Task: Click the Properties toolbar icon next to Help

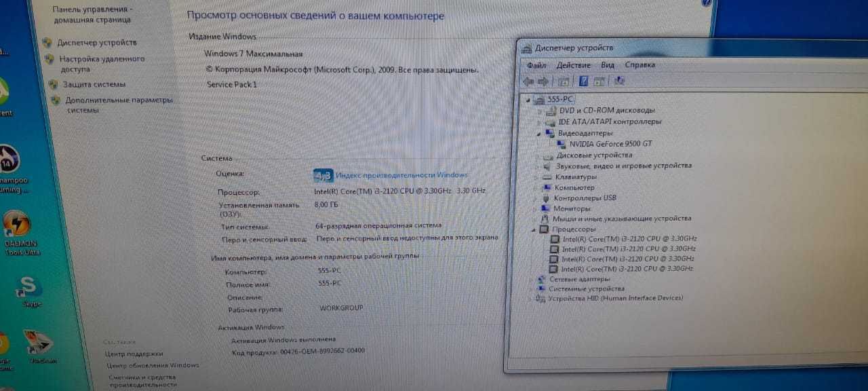Action: point(599,81)
